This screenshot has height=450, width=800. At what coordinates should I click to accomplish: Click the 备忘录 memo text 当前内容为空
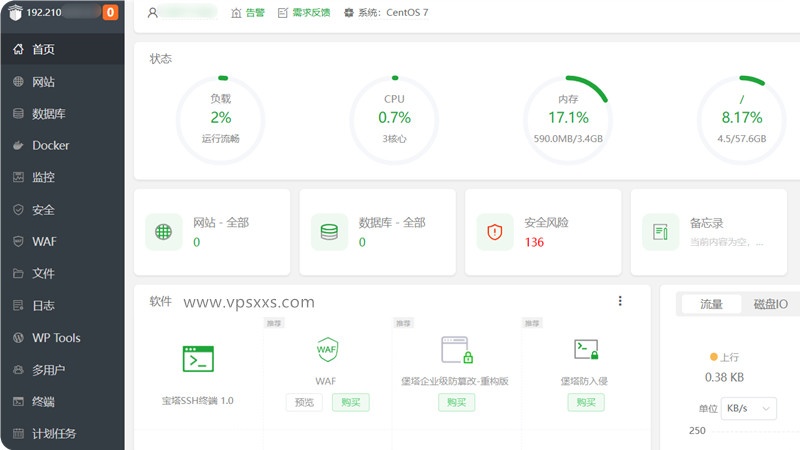[x=727, y=242]
